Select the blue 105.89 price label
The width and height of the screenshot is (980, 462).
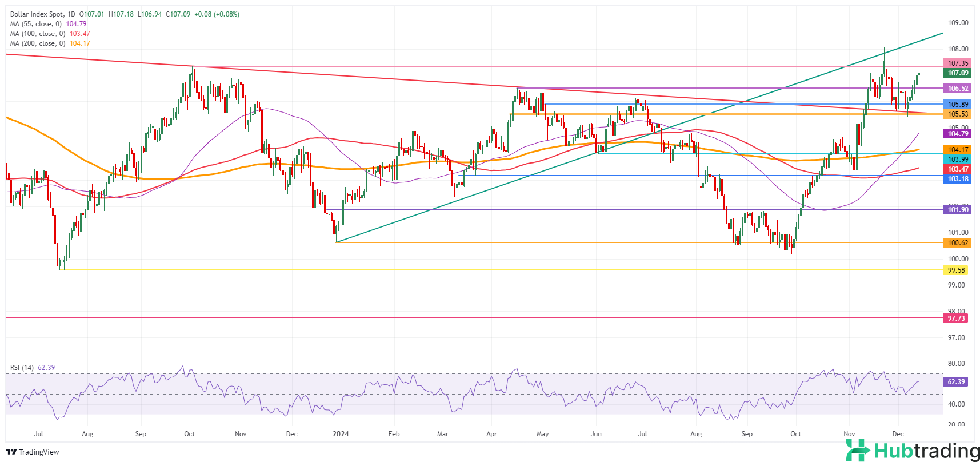click(x=958, y=105)
